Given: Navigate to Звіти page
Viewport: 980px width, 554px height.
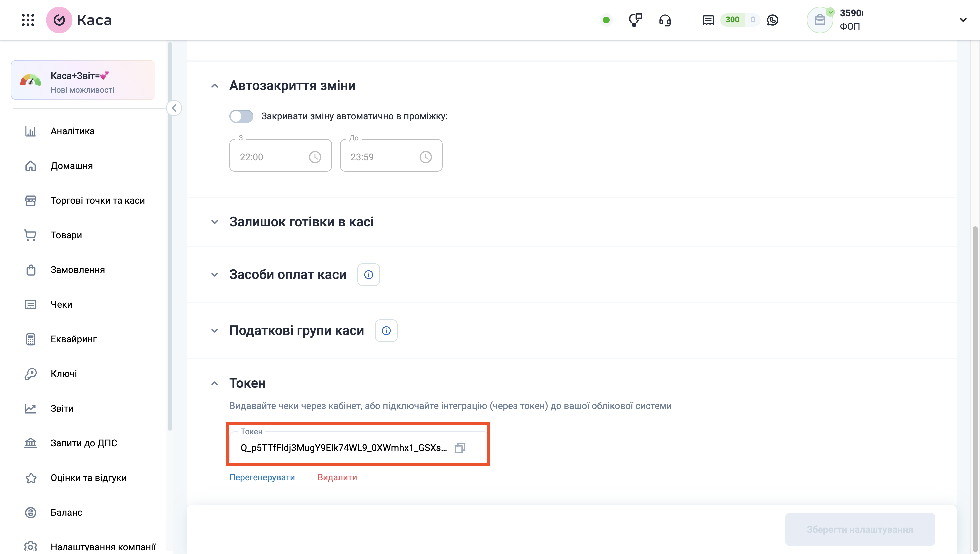Looking at the screenshot, I should (62, 408).
